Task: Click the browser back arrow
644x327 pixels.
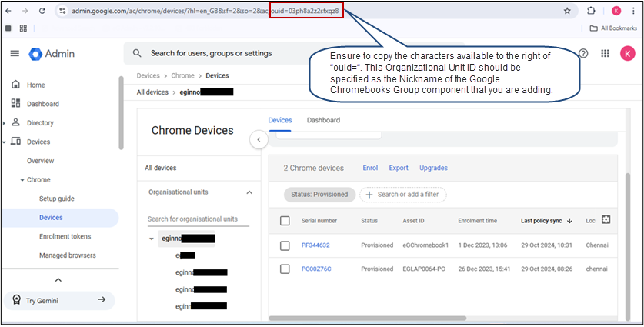Action: (x=8, y=11)
